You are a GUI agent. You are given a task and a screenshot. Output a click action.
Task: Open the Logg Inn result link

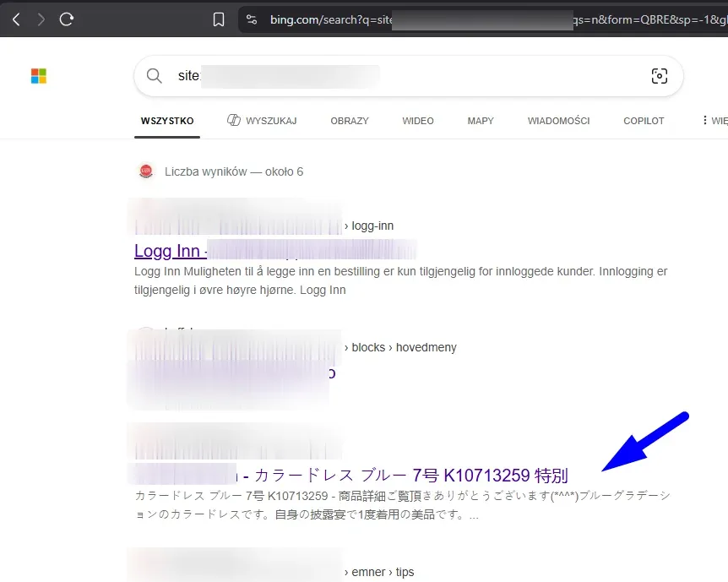click(170, 251)
